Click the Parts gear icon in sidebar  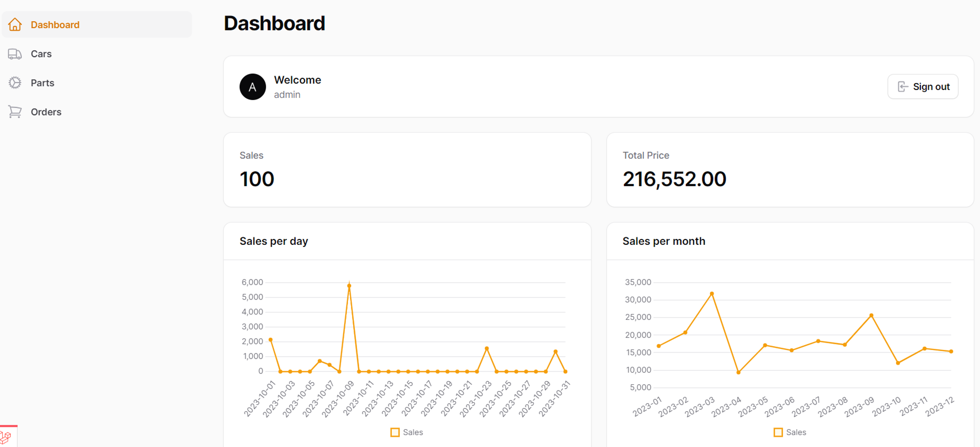pyautogui.click(x=15, y=82)
